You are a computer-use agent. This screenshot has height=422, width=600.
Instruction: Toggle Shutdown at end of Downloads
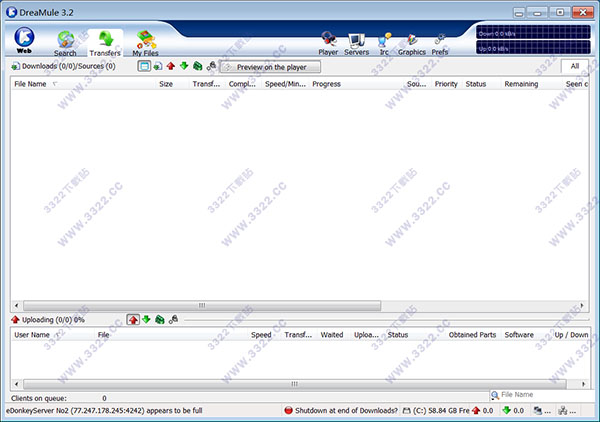pos(341,410)
